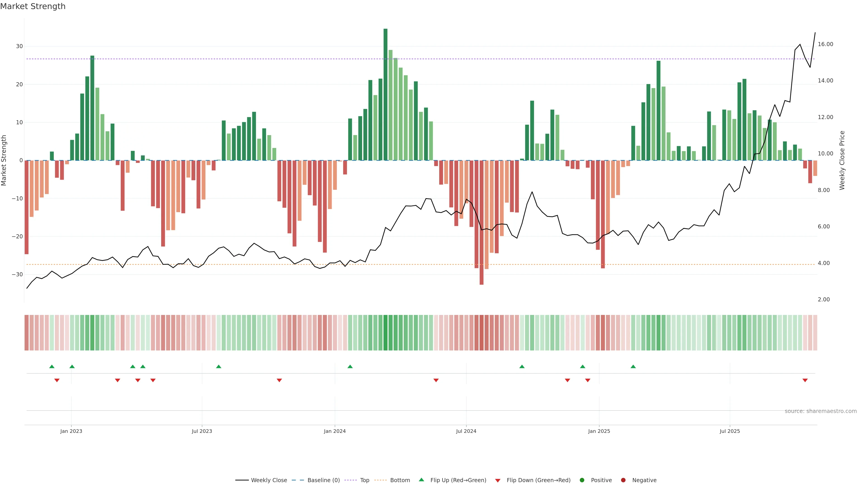Click the Market Strength chart title

(33, 6)
